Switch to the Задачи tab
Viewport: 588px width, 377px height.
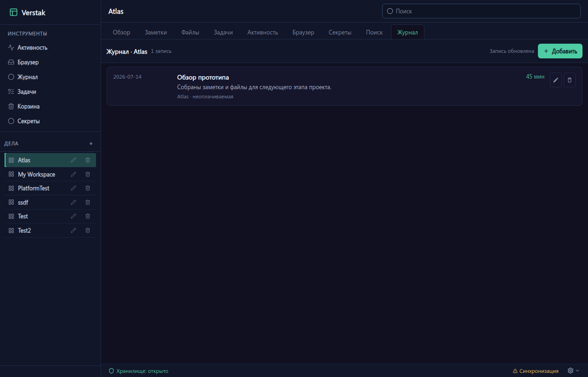tap(223, 32)
